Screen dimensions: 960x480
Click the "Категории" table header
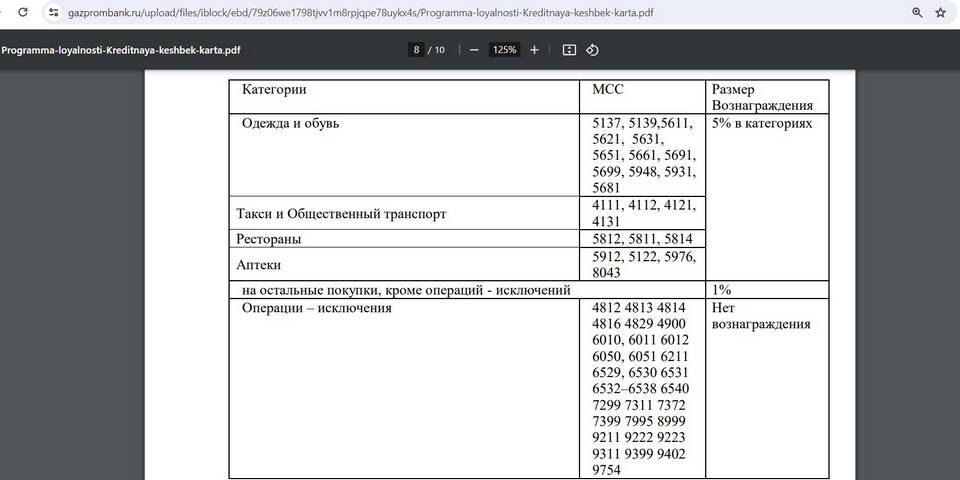(274, 90)
